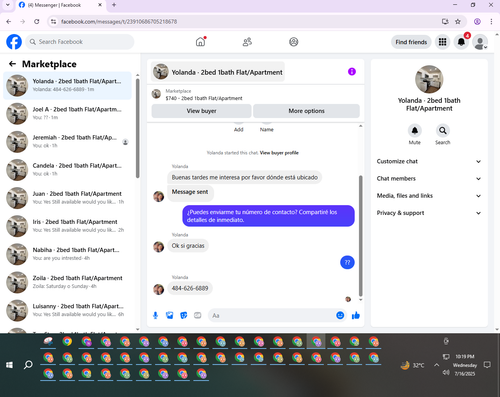
Task: Open the tab search dropdown arrow
Action: (8, 5)
